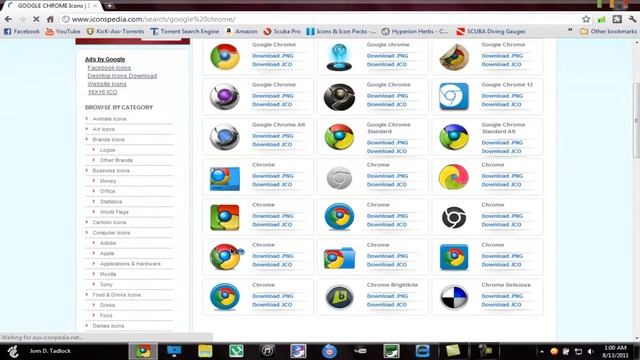Click the taskbar clock showing 1:00 AM
This screenshot has width=640, height=360.
click(x=616, y=351)
